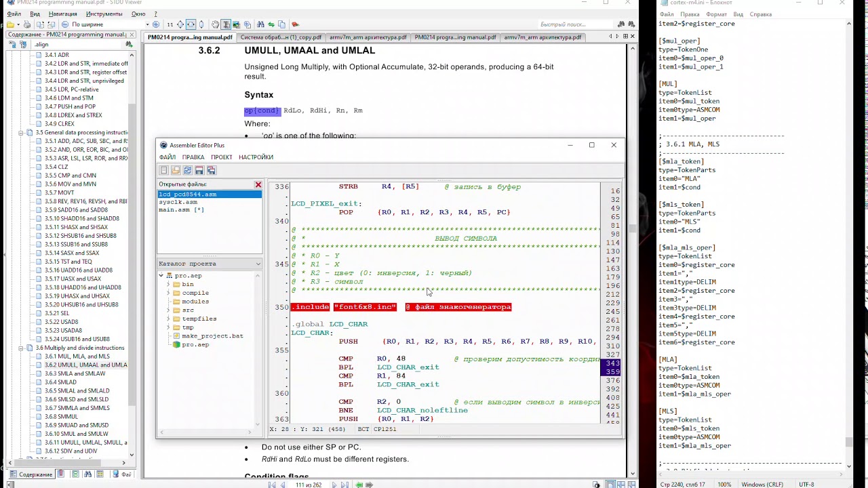
Task: Click green back navigation arrow
Action: (x=359, y=485)
